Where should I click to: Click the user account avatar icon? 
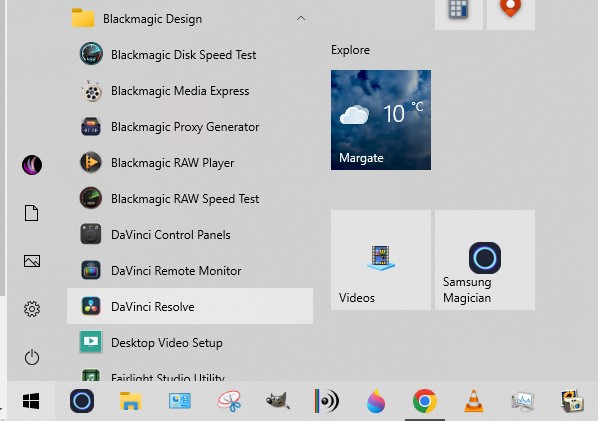tap(32, 165)
